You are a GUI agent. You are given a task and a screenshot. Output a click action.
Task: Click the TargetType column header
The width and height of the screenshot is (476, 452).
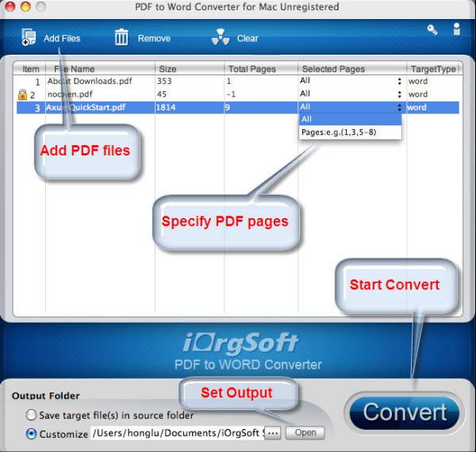(433, 69)
